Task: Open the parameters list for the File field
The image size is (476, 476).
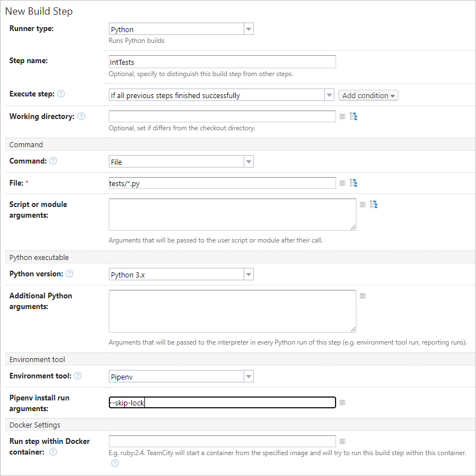Action: (x=342, y=183)
